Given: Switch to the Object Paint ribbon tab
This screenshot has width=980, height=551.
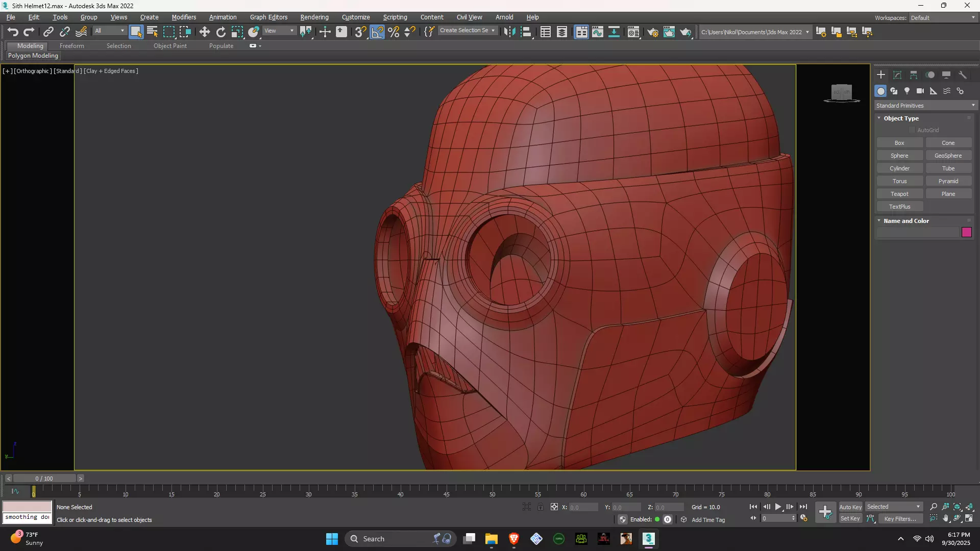Looking at the screenshot, I should pyautogui.click(x=170, y=46).
